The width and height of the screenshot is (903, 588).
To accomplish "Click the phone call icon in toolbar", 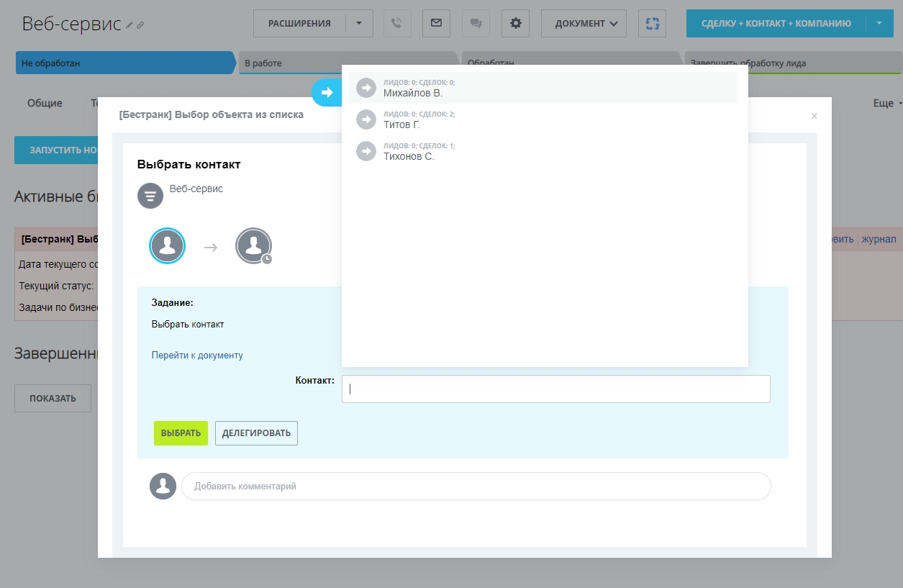I will [x=397, y=23].
